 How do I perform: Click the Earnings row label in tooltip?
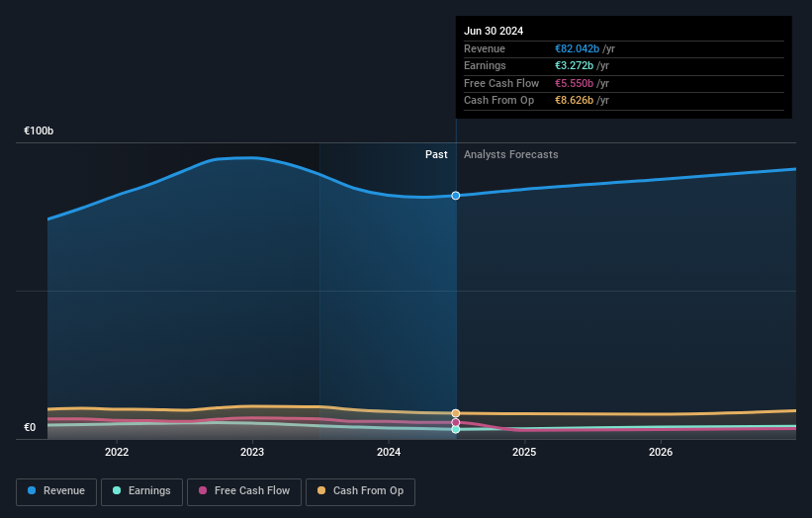click(485, 65)
